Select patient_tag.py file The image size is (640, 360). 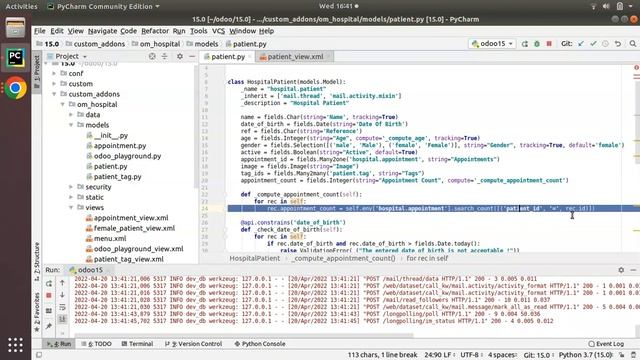point(118,177)
